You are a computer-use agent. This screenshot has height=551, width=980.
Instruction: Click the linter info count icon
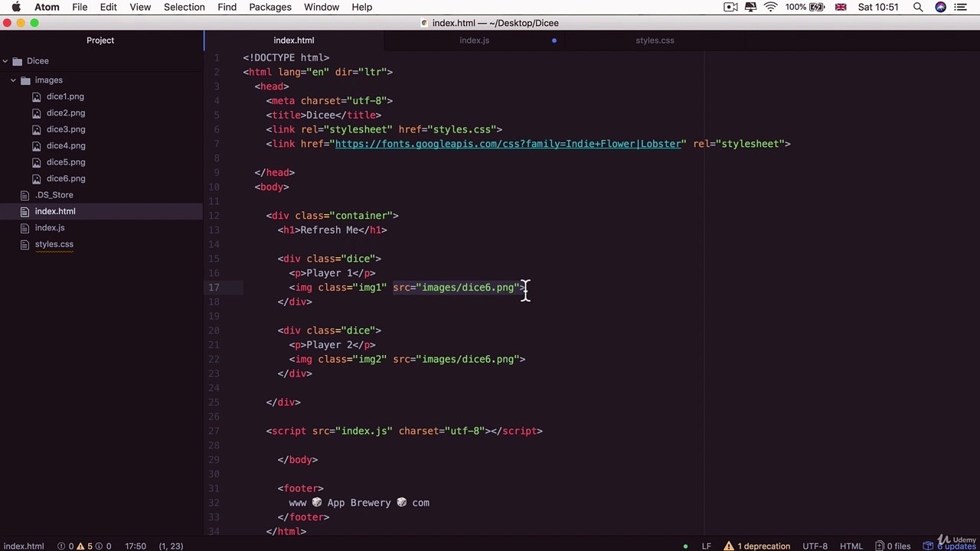99,546
